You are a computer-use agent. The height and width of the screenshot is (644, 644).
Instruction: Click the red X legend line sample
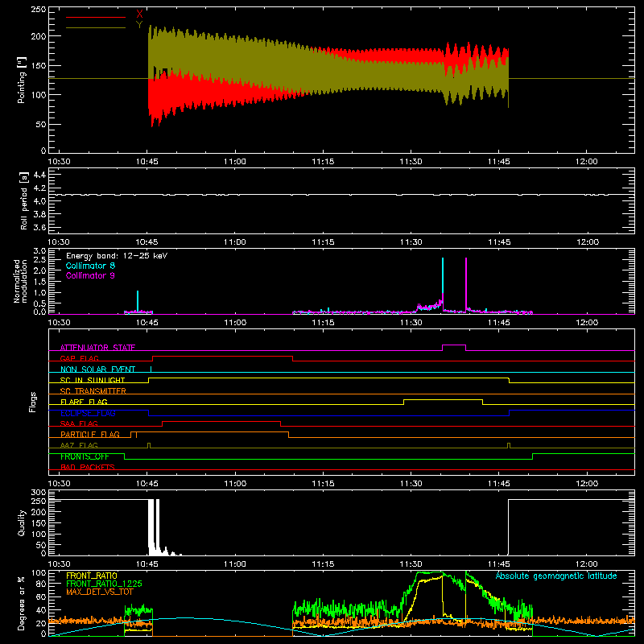pos(96,17)
